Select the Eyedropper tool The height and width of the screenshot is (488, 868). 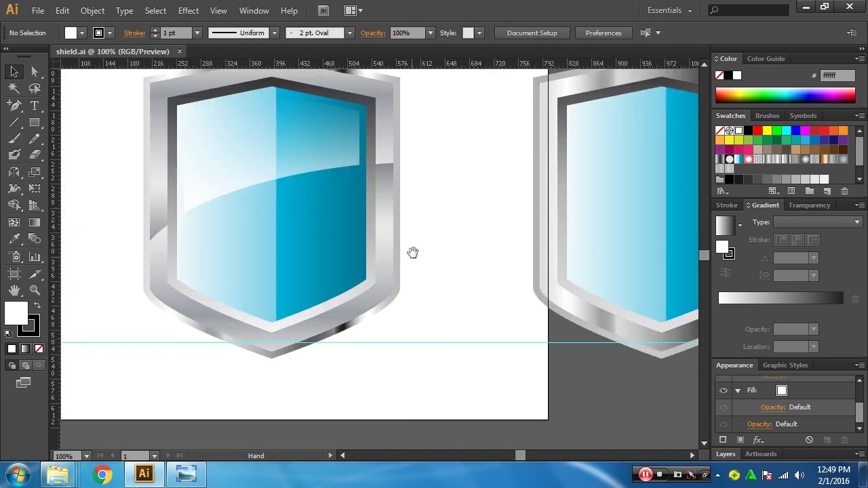point(14,239)
